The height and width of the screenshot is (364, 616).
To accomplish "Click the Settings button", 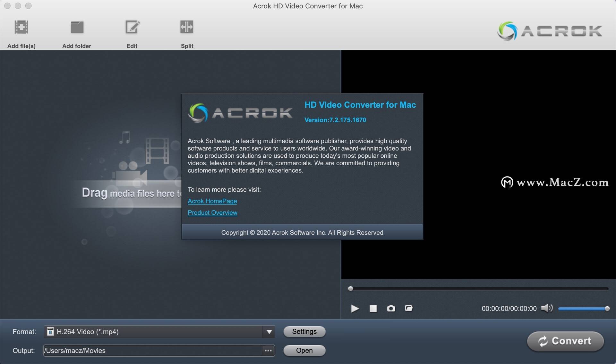I will [304, 332].
